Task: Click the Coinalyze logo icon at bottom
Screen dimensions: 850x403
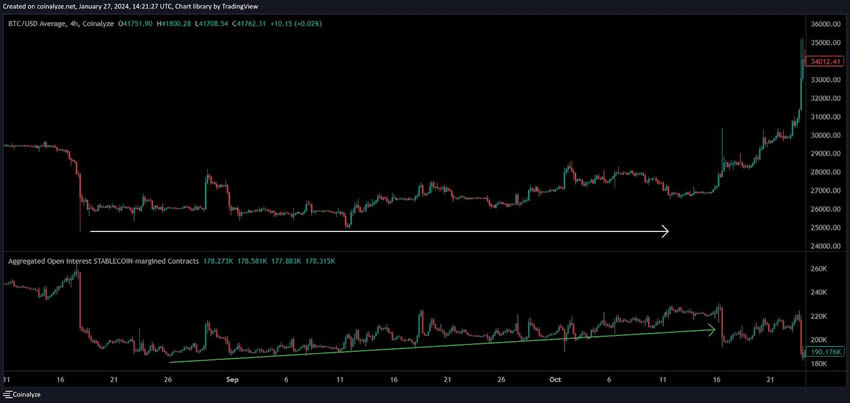Action: pyautogui.click(x=7, y=395)
